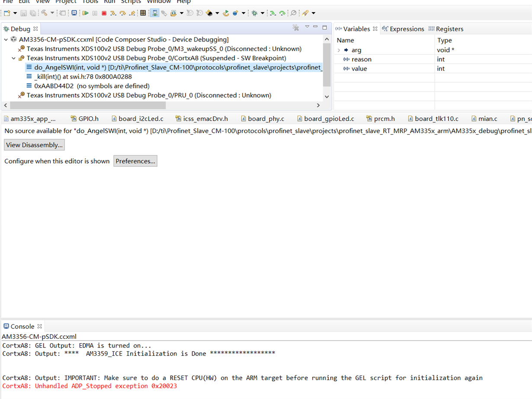Open the icss_emacDrv.h editor tab
The width and height of the screenshot is (532, 399).
pos(202,119)
